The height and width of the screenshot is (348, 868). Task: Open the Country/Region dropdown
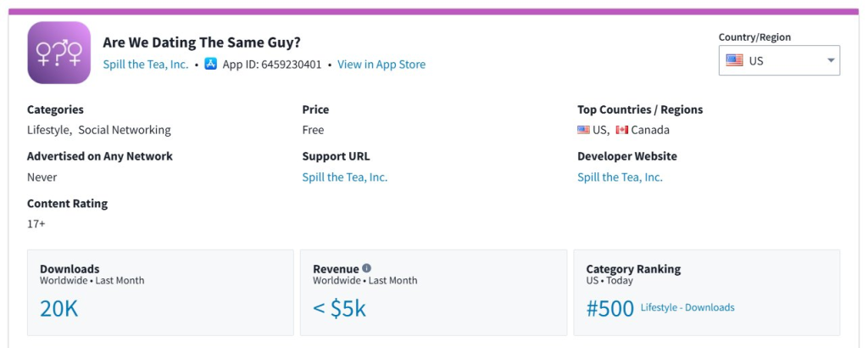pyautogui.click(x=779, y=60)
